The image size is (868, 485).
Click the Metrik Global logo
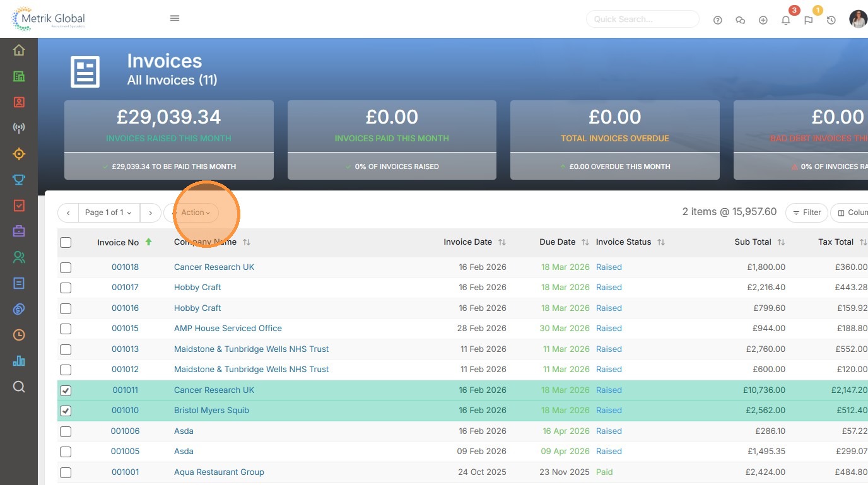pos(49,19)
